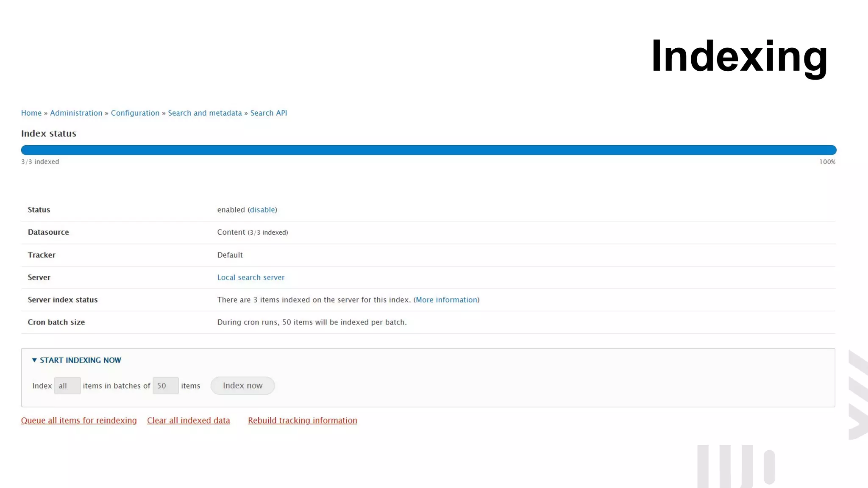Image resolution: width=868 pixels, height=488 pixels.
Task: Open Search and metadata breadcrumb
Action: [205, 113]
